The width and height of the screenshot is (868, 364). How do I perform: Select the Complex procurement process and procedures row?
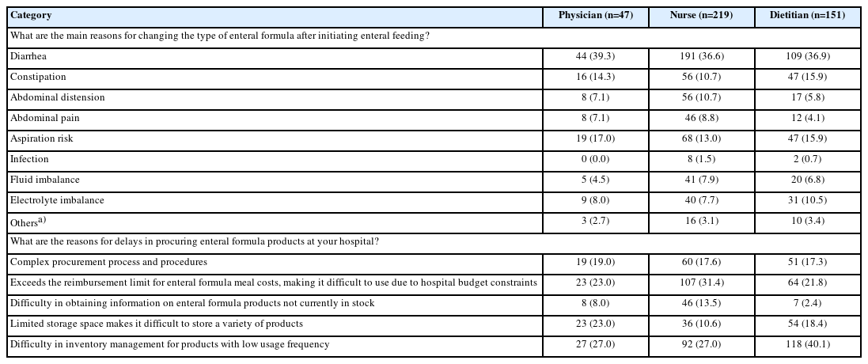(109, 263)
